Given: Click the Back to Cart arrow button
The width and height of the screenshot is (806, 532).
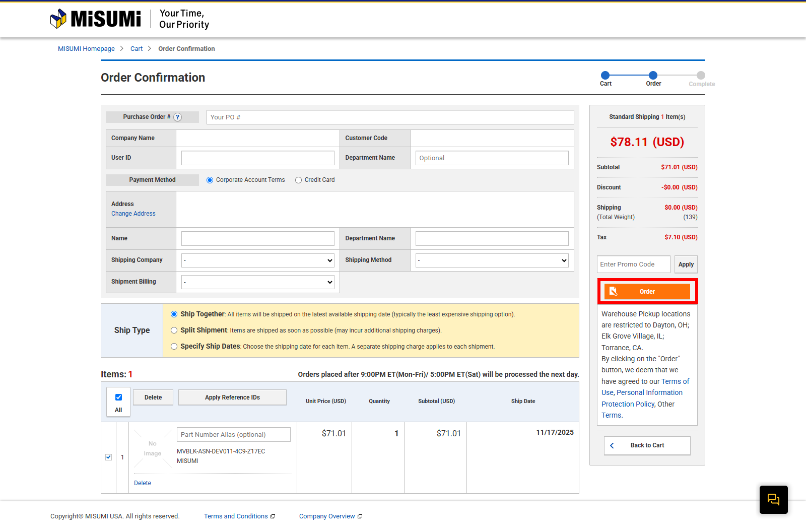Looking at the screenshot, I should tap(647, 445).
